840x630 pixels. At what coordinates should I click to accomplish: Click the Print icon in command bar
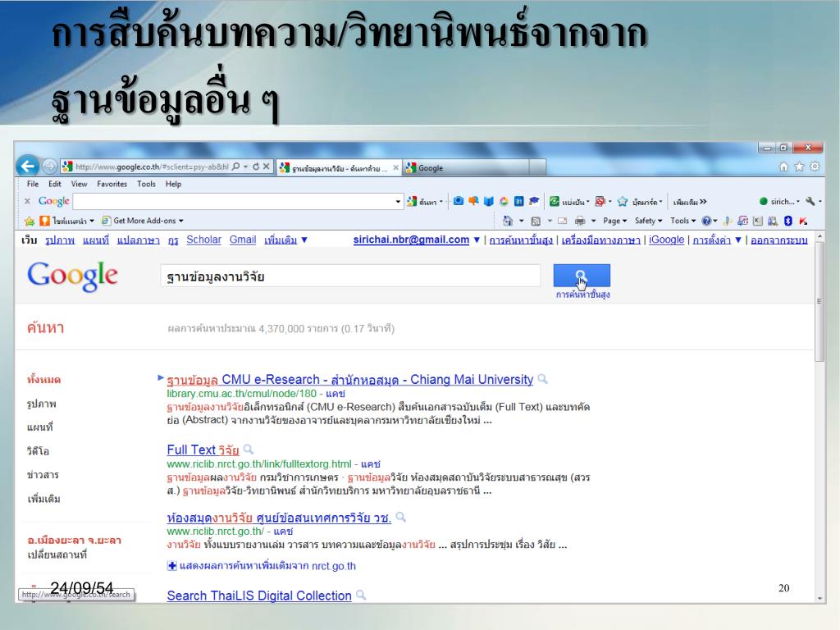point(580,221)
